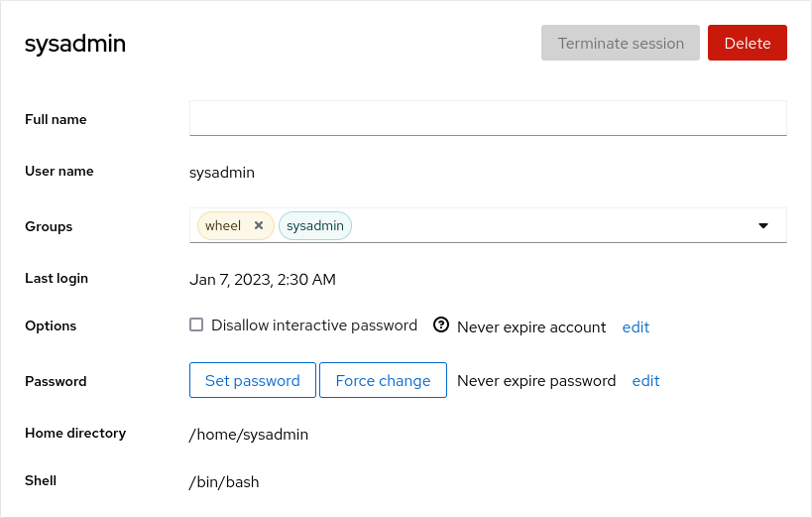Open the Set password dialog
The width and height of the screenshot is (812, 518).
253,380
